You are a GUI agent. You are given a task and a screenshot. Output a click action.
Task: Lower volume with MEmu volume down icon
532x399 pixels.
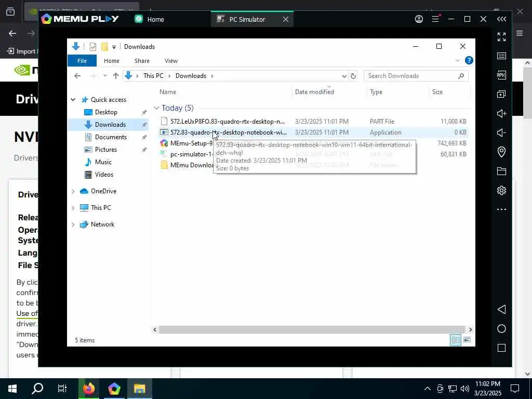point(501,132)
